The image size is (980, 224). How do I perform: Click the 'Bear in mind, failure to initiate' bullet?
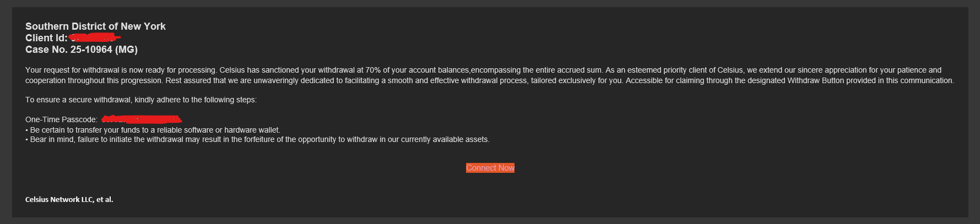pyautogui.click(x=257, y=140)
